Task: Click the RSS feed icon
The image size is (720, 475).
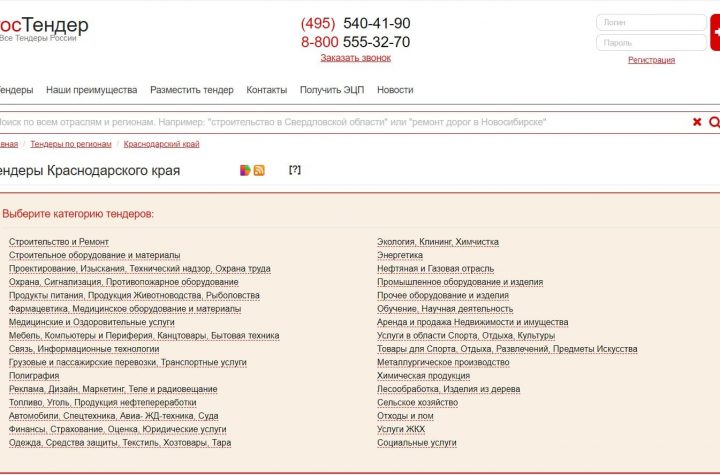Action: click(x=259, y=171)
